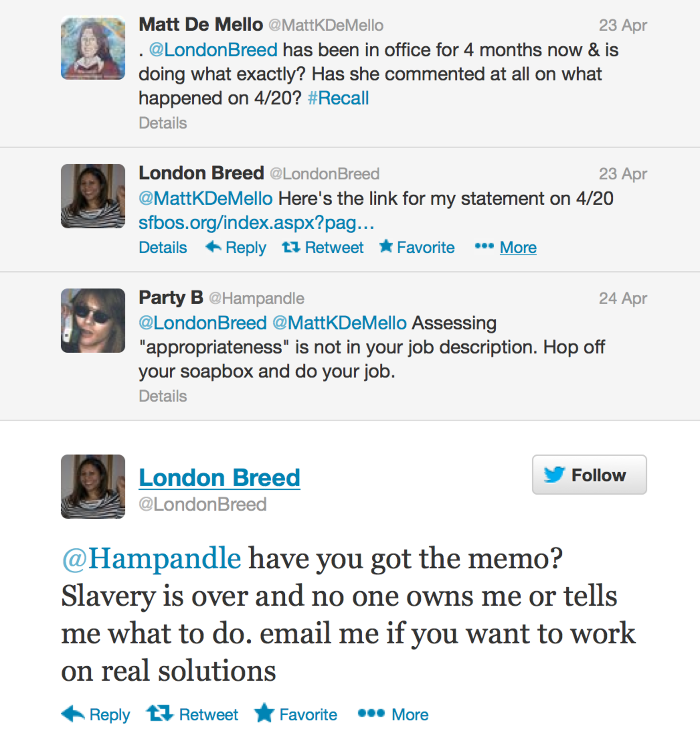Expand Details on Party B's tweet

click(x=163, y=396)
